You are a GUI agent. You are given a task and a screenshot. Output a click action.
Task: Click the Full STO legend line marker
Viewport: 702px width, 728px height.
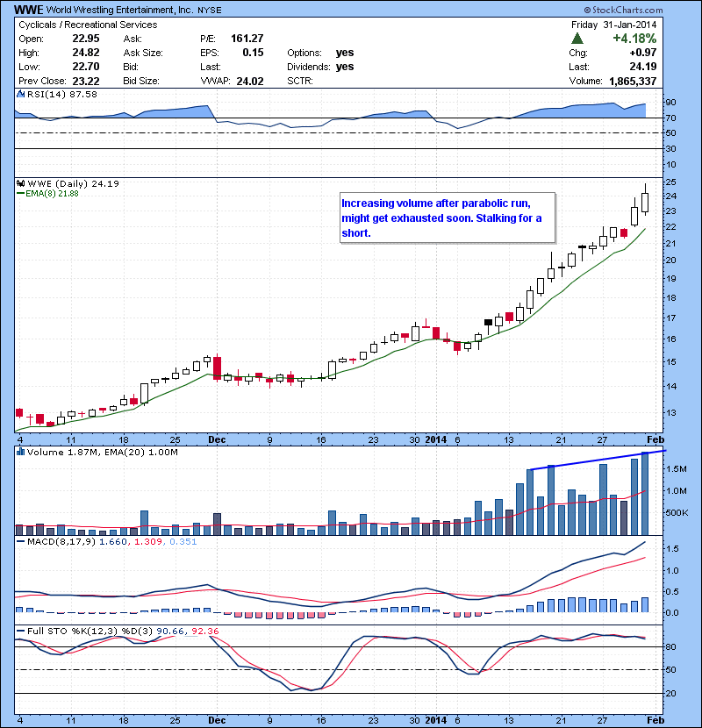click(x=20, y=631)
